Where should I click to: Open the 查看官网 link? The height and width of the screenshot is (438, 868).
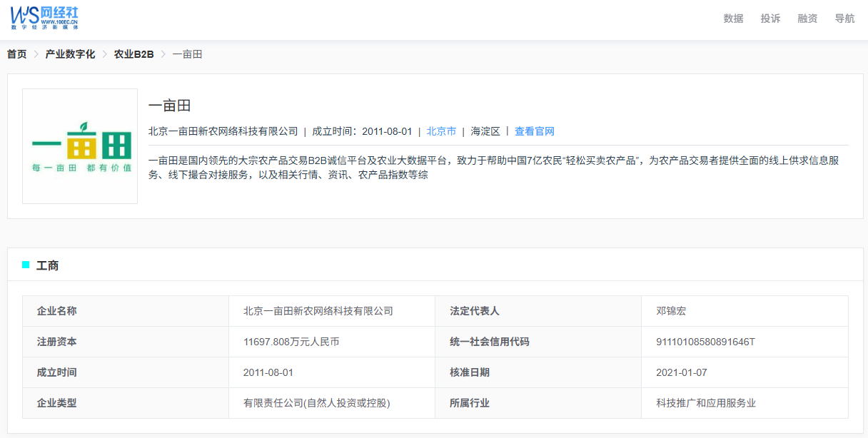pyautogui.click(x=535, y=131)
